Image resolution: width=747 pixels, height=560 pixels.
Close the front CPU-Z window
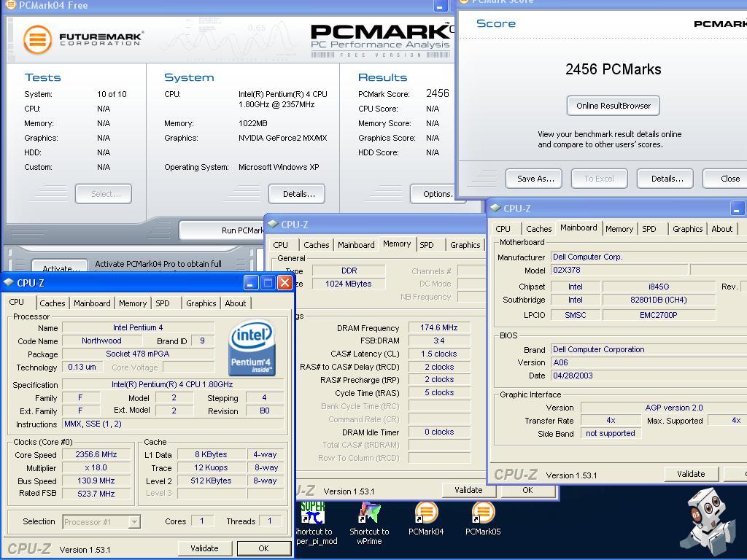pyautogui.click(x=285, y=283)
